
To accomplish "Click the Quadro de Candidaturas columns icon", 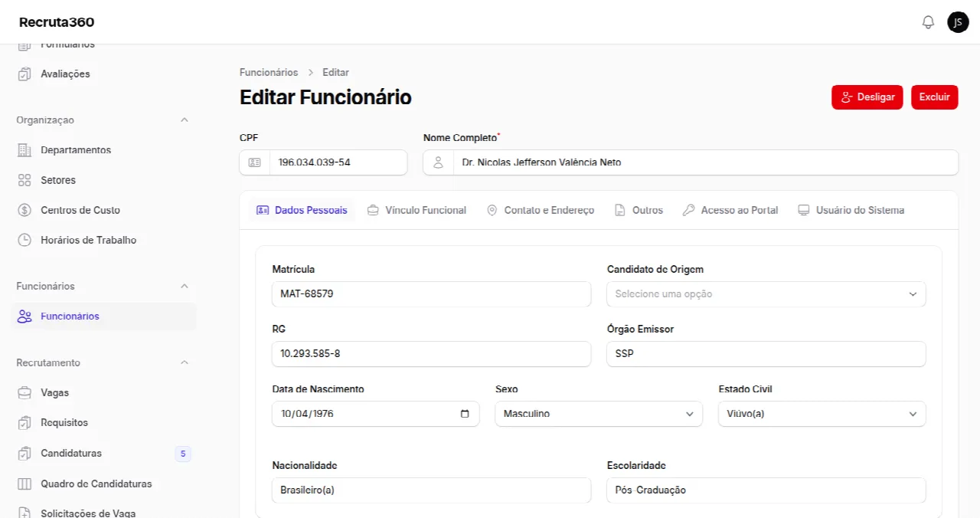I will [24, 484].
